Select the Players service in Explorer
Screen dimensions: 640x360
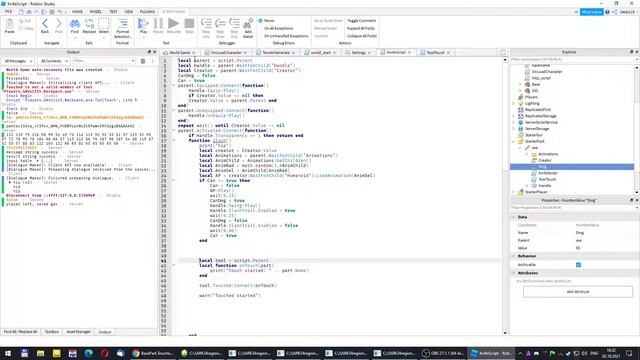tap(531, 97)
